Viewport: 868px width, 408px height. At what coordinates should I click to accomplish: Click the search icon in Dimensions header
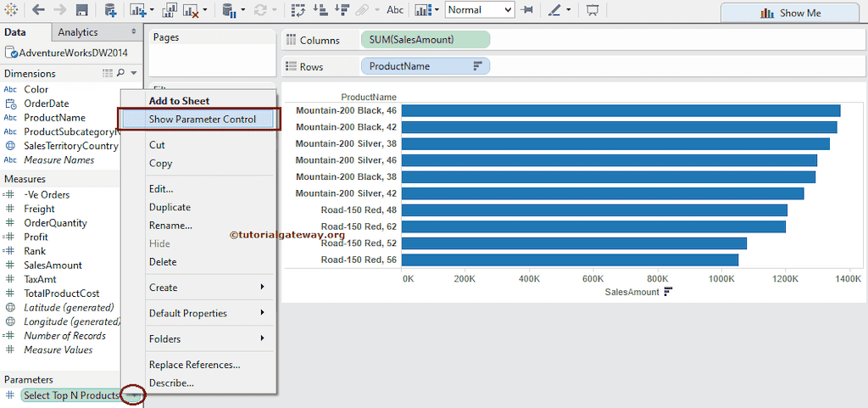(x=120, y=74)
